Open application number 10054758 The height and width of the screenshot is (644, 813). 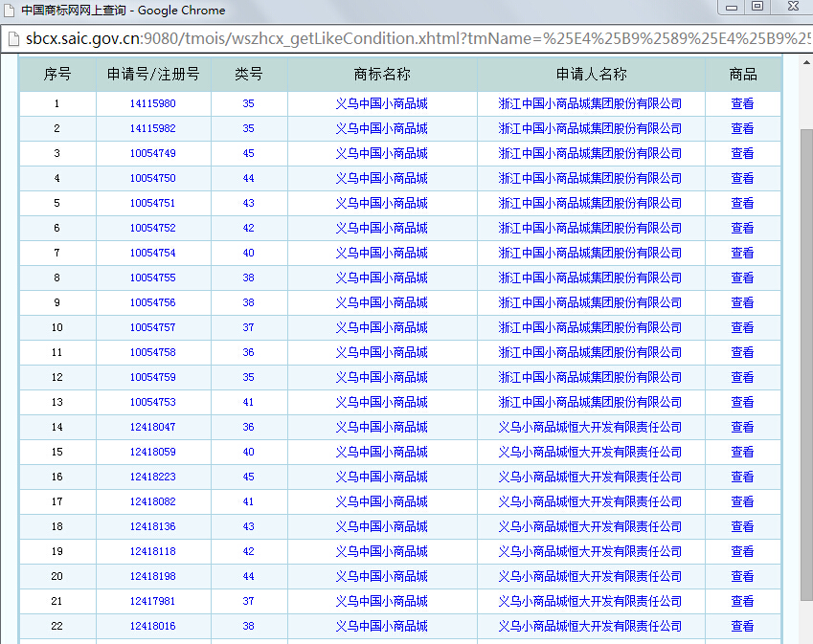[153, 352]
